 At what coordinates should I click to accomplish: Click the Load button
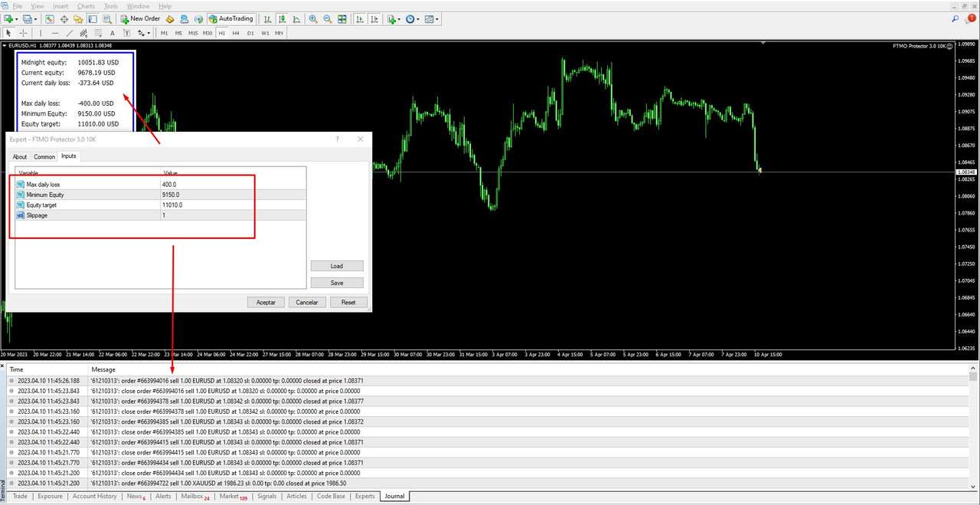click(x=337, y=266)
